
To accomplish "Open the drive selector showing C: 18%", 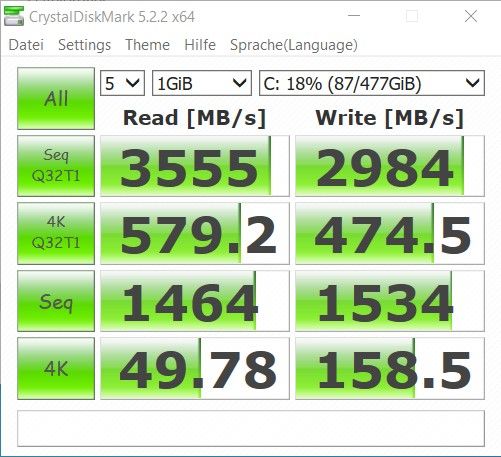I will coord(372,83).
